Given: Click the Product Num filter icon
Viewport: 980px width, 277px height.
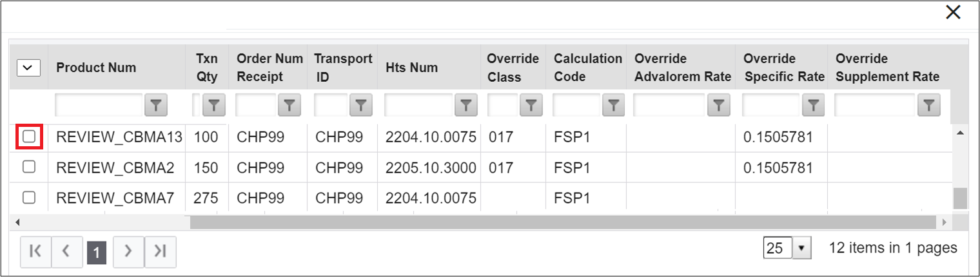Looking at the screenshot, I should 155,105.
